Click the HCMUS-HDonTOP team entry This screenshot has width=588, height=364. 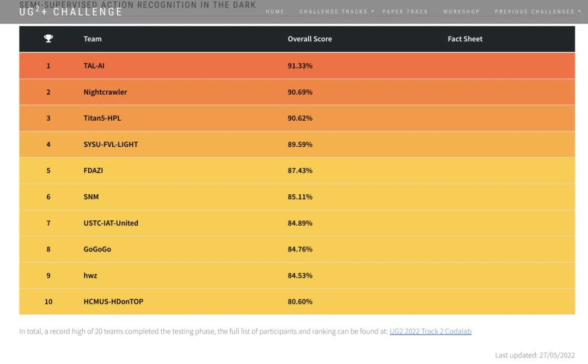point(113,301)
